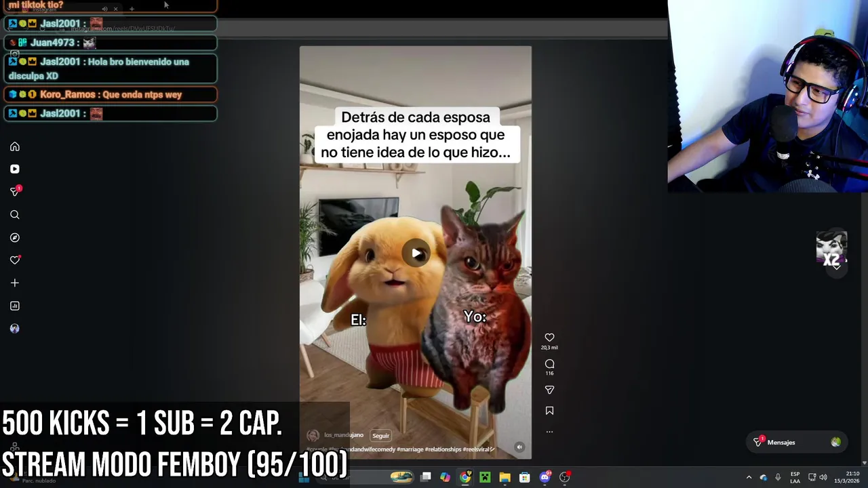Screen dimensions: 868x488
Task: Play the paused reel video
Action: [416, 253]
